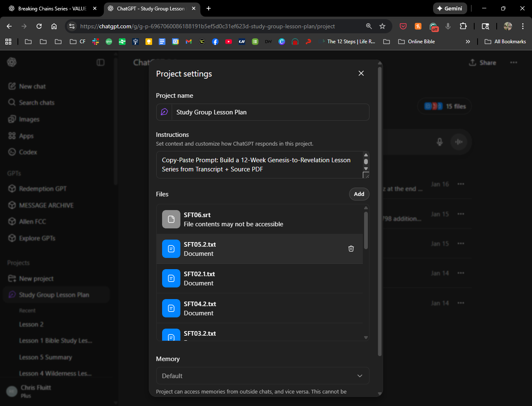Close the Project settings dialog
This screenshot has width=532, height=406.
point(361,73)
